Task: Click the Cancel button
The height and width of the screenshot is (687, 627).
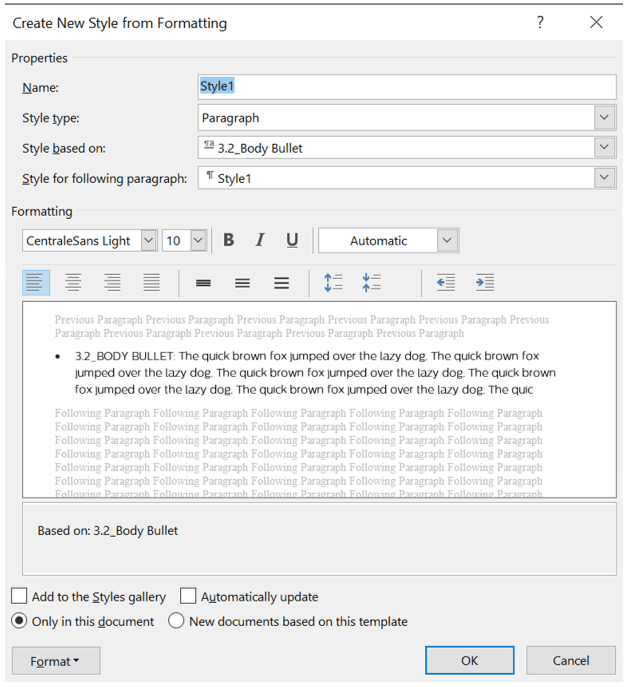Action: pos(571,660)
